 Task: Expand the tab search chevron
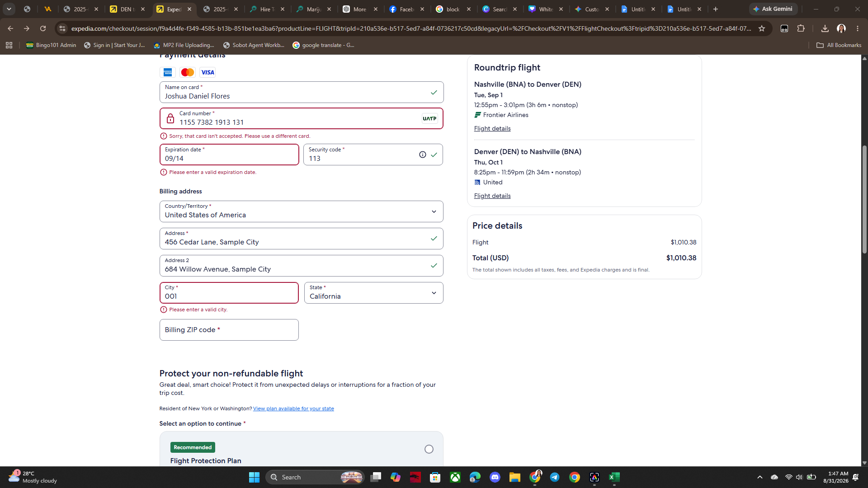(x=9, y=9)
